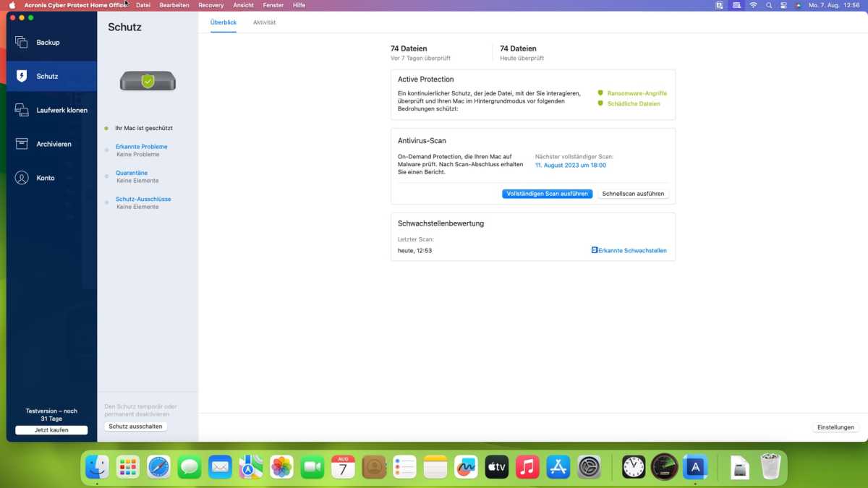Click 'Ihr Mac ist geschützt' status text
The image size is (868, 488).
point(144,128)
